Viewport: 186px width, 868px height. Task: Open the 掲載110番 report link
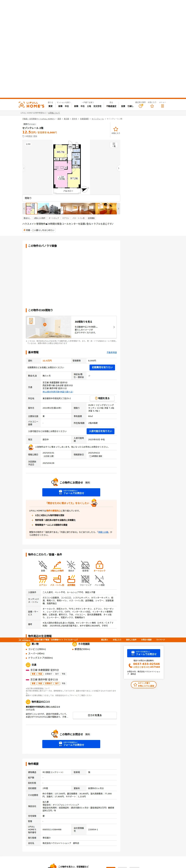103,532
